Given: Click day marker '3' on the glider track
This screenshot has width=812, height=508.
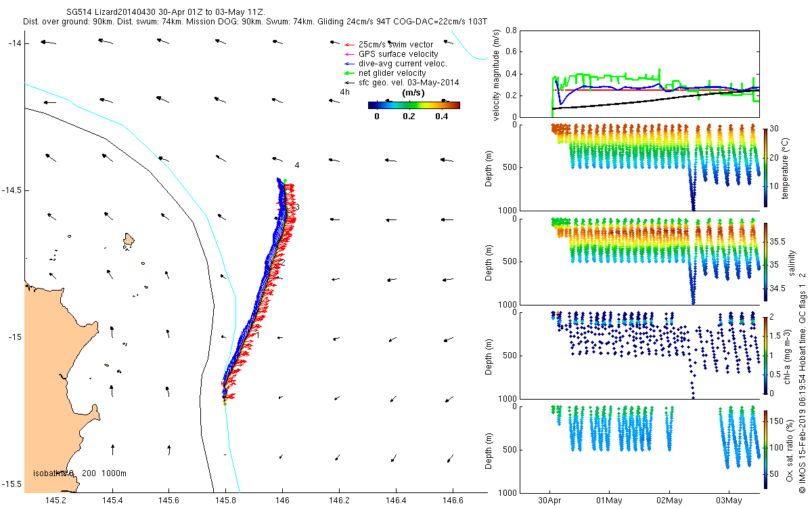Looking at the screenshot, I should (297, 207).
